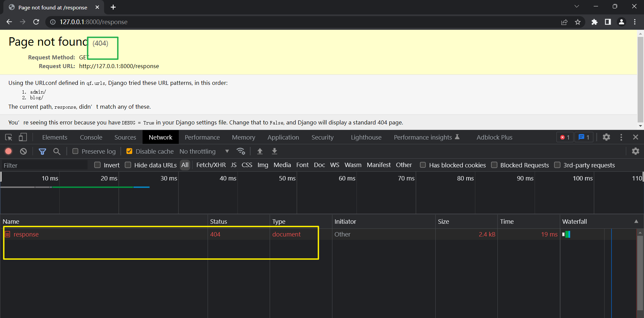Sort by the Size column header
This screenshot has height=318, width=644.
coord(466,221)
